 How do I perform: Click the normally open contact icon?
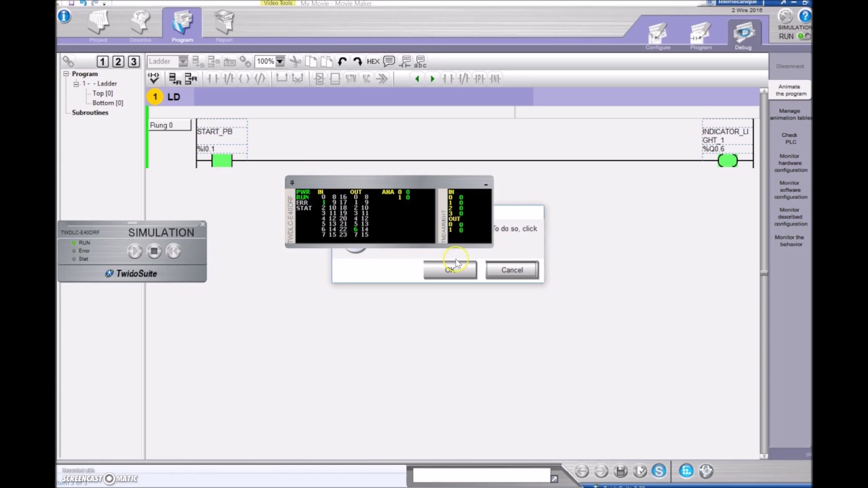coord(212,79)
